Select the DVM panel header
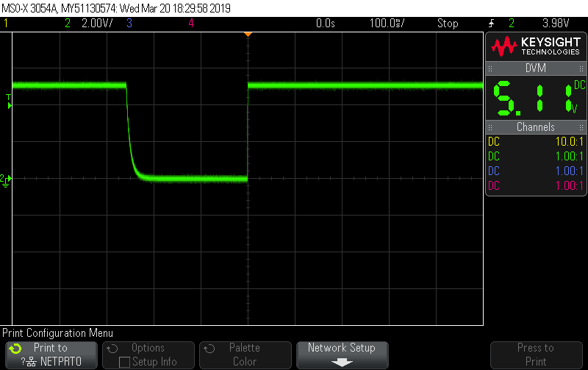Viewport: 588px width, 370px height. click(x=536, y=68)
